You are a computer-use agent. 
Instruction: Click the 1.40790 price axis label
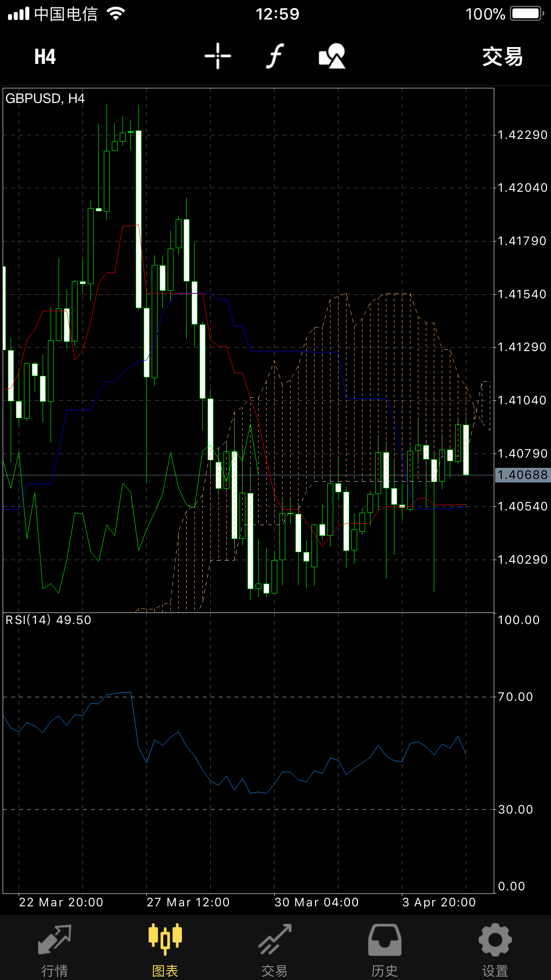click(523, 454)
